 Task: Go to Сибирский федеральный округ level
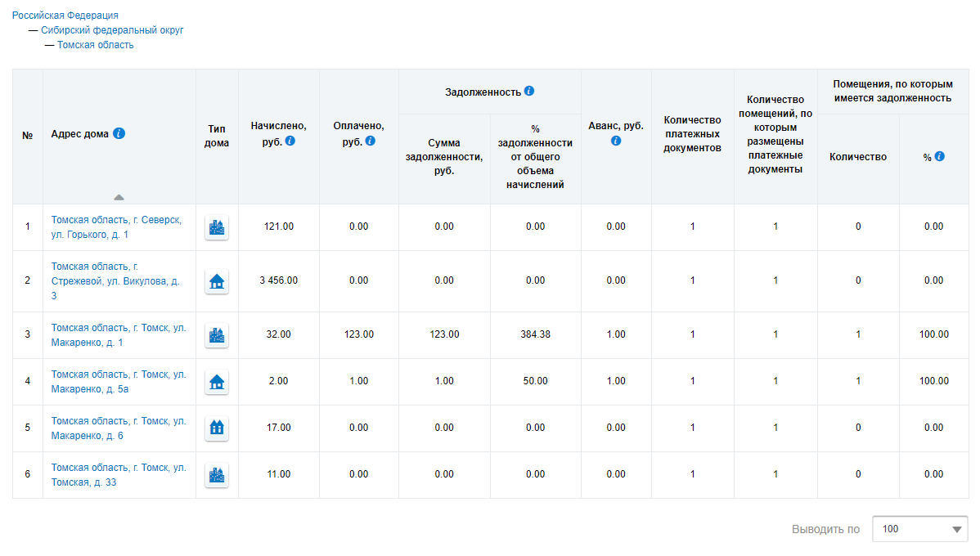pos(112,30)
